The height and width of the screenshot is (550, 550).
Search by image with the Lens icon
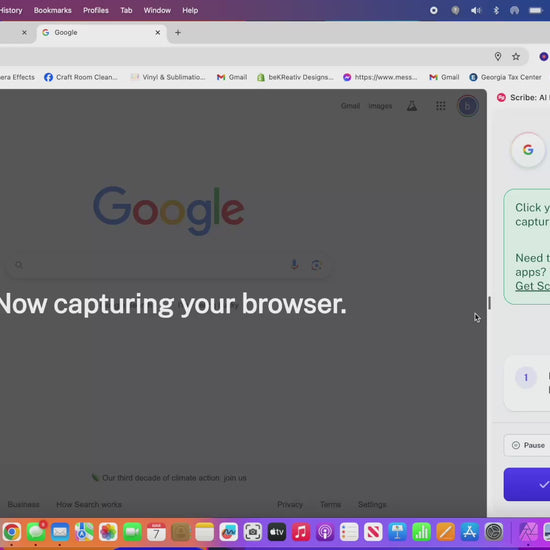[x=316, y=265]
